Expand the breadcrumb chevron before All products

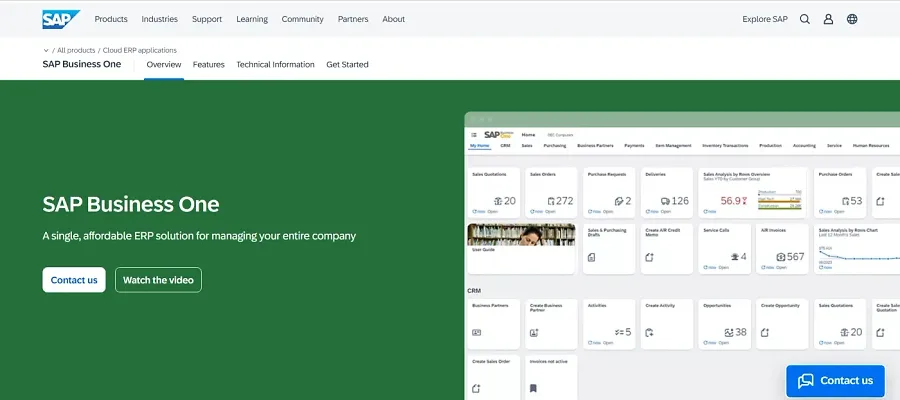tap(46, 51)
